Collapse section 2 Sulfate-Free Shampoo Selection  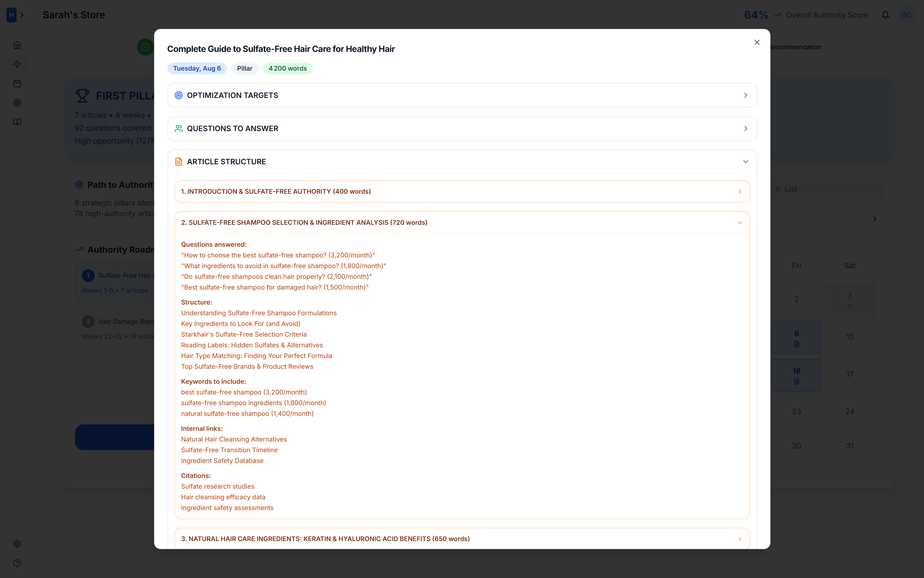point(462,222)
